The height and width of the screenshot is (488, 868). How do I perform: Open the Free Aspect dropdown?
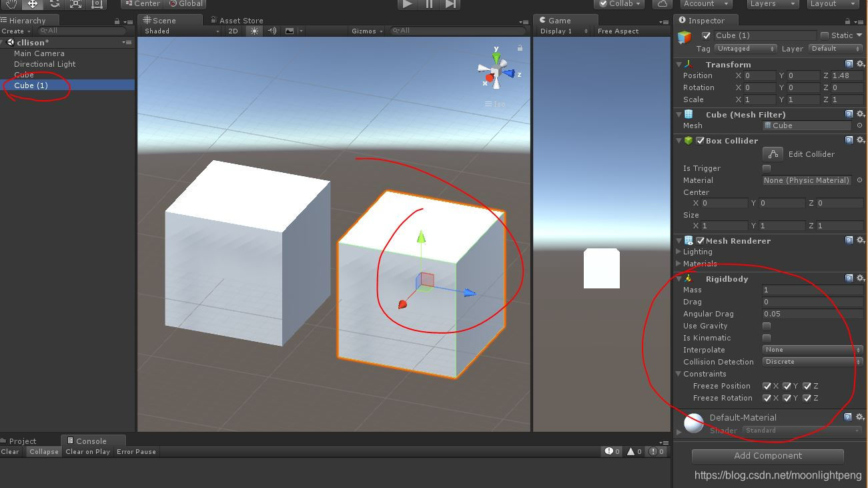pyautogui.click(x=618, y=31)
